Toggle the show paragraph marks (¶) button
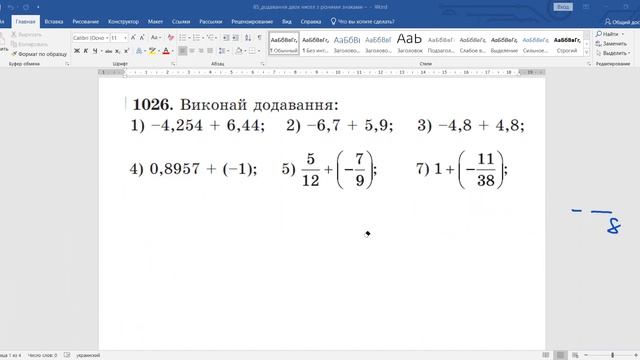The image size is (640, 360). tap(259, 38)
